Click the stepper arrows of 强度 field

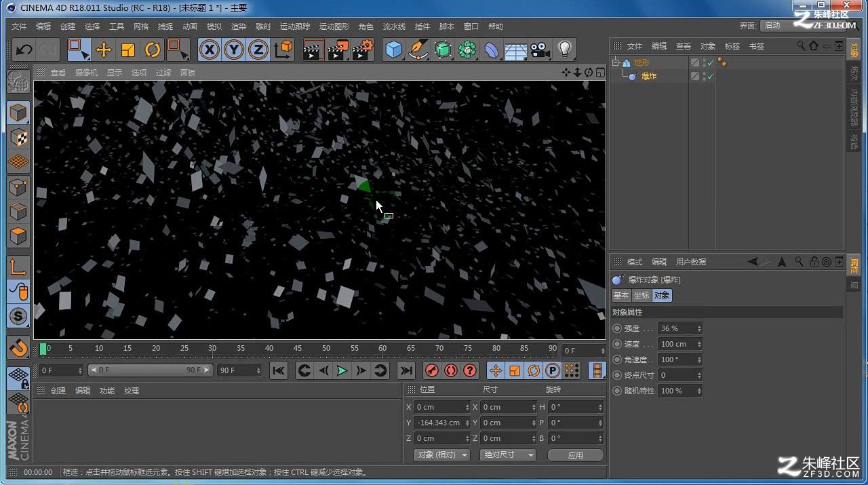pyautogui.click(x=699, y=328)
